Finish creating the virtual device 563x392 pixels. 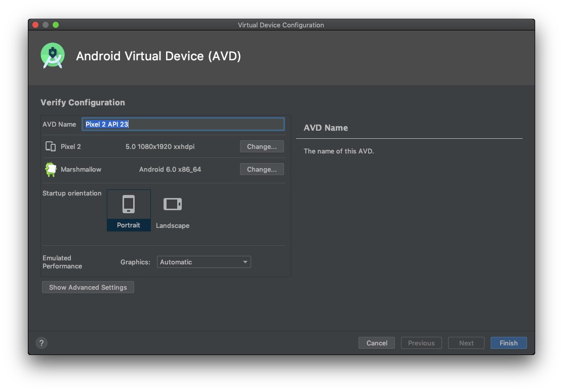pyautogui.click(x=508, y=343)
